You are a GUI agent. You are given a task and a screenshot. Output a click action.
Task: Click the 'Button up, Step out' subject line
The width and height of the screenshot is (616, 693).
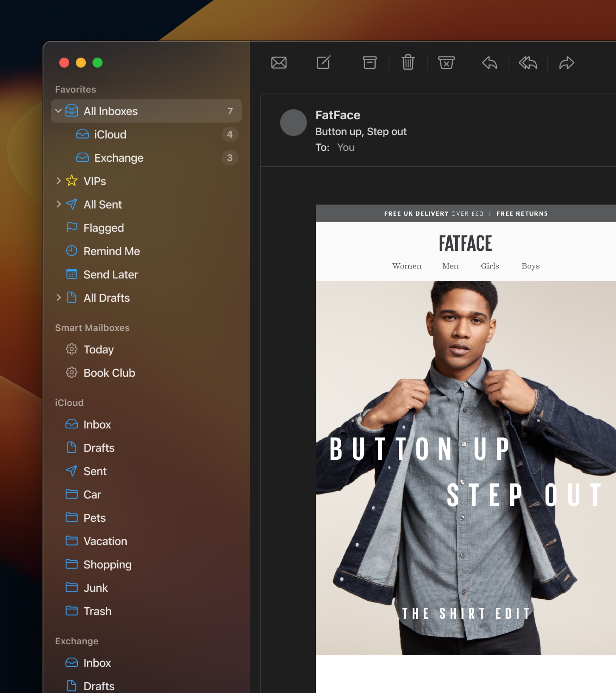click(361, 132)
